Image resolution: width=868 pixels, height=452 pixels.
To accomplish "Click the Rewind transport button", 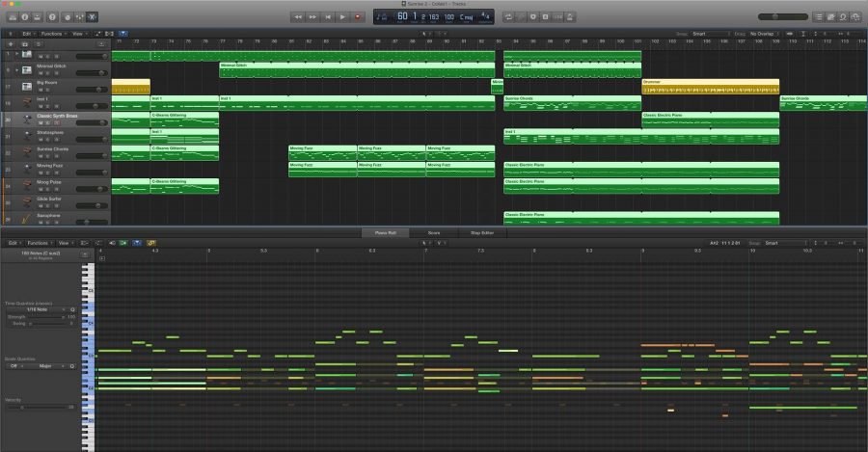I will (298, 17).
